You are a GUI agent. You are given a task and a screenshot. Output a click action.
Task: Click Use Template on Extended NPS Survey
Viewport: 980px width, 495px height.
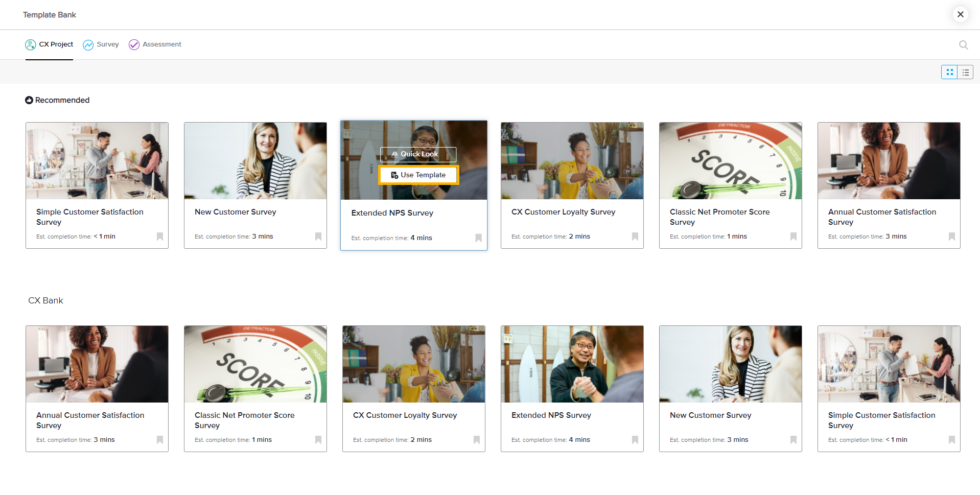[418, 175]
